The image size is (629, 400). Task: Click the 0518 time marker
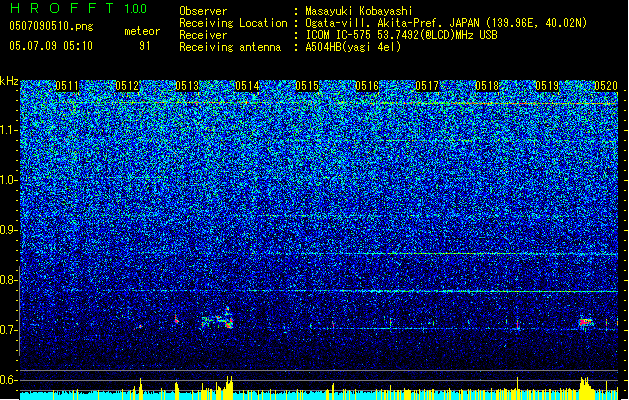tap(487, 86)
